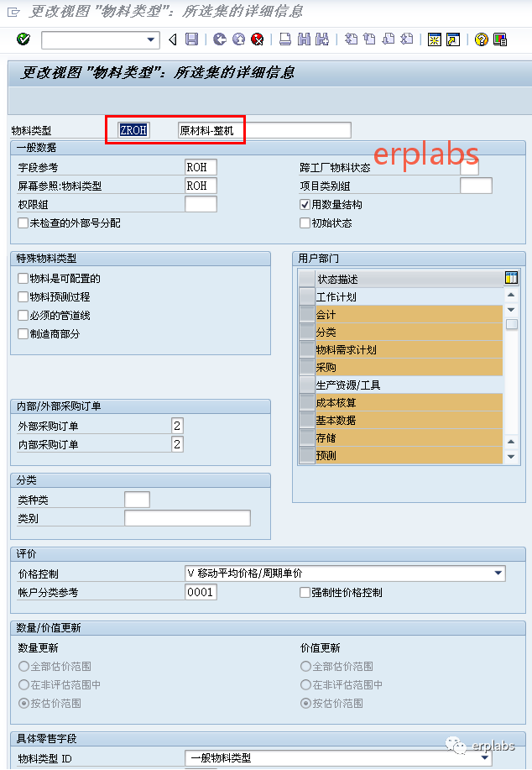Click the 屏幕参照:物料类型 field
The height and width of the screenshot is (770, 532).
(x=201, y=186)
